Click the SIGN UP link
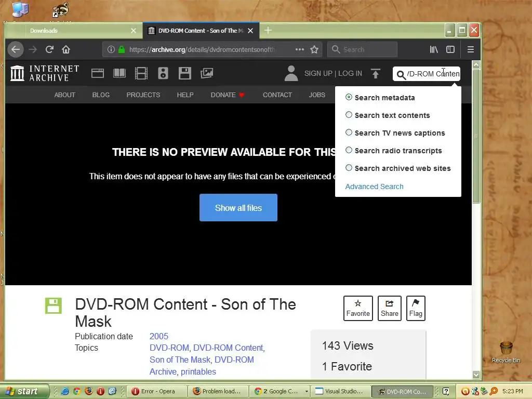This screenshot has width=532, height=399. [x=318, y=73]
